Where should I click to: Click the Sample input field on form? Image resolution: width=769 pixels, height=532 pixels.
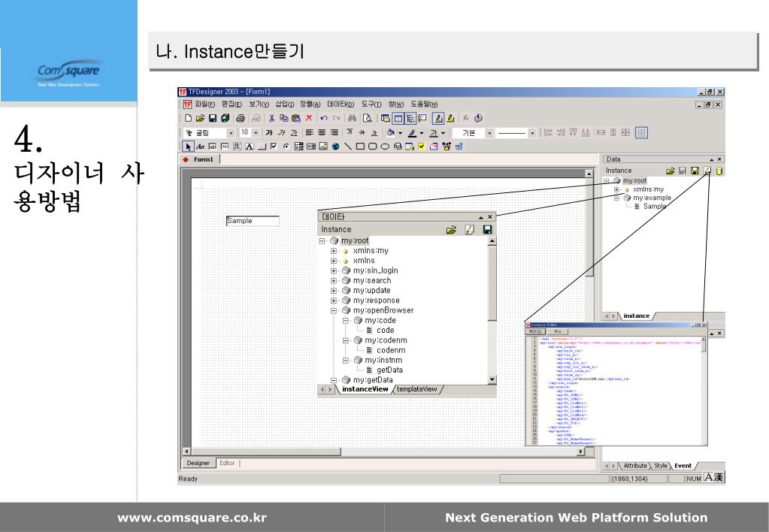coord(253,221)
